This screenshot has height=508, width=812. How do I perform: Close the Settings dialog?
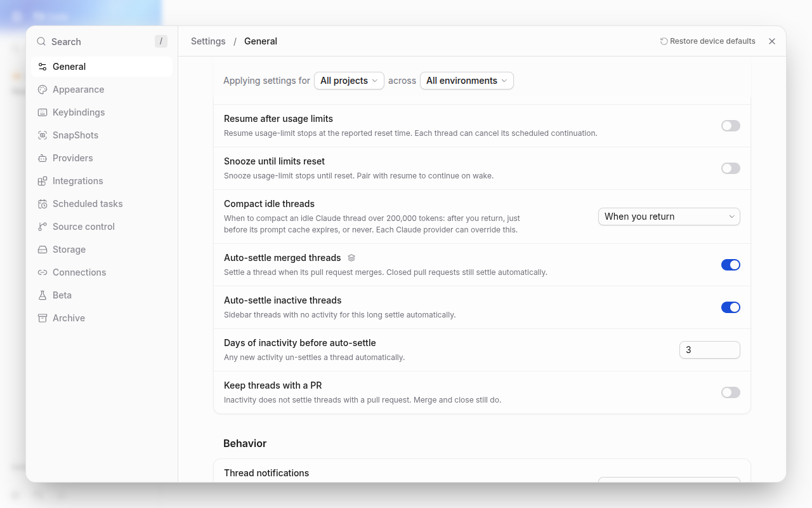point(772,41)
